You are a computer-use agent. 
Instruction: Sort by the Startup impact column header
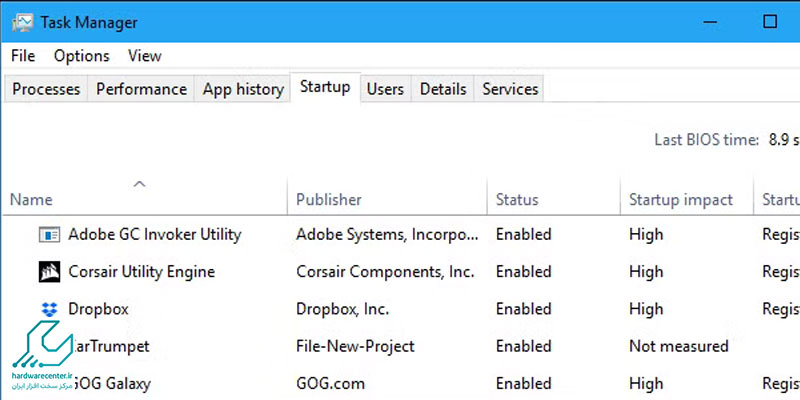click(681, 199)
